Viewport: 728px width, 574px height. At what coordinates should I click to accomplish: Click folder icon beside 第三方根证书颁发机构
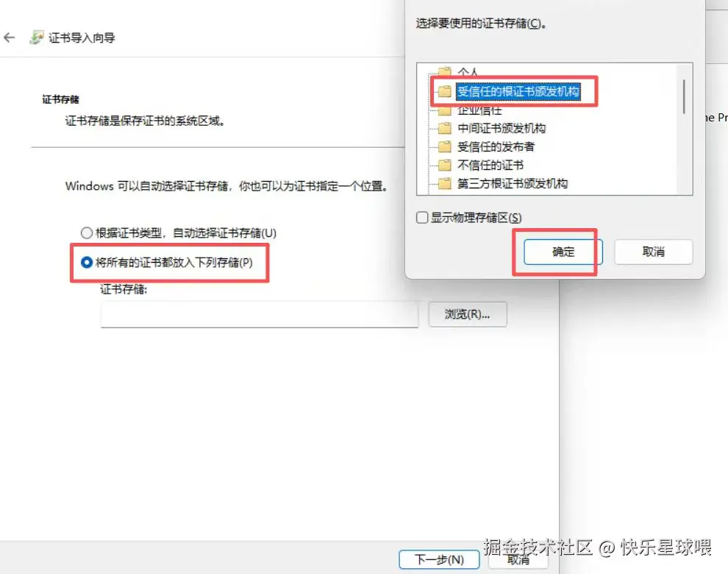tap(444, 183)
